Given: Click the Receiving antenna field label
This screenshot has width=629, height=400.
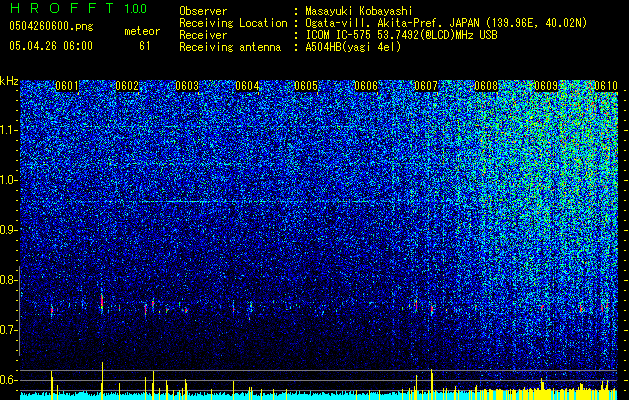Looking at the screenshot, I should click(x=230, y=47).
